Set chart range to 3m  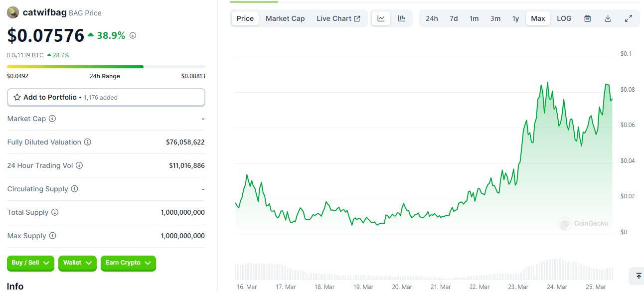(495, 18)
